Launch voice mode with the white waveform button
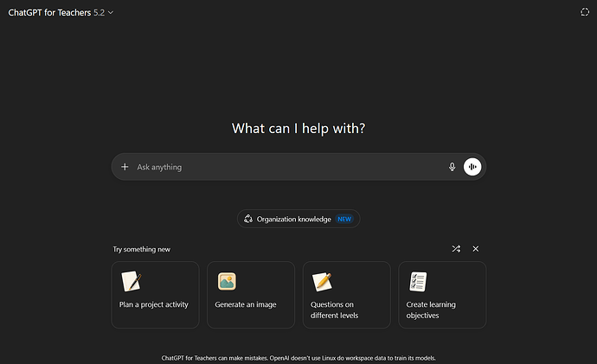The width and height of the screenshot is (597, 364). pos(472,167)
